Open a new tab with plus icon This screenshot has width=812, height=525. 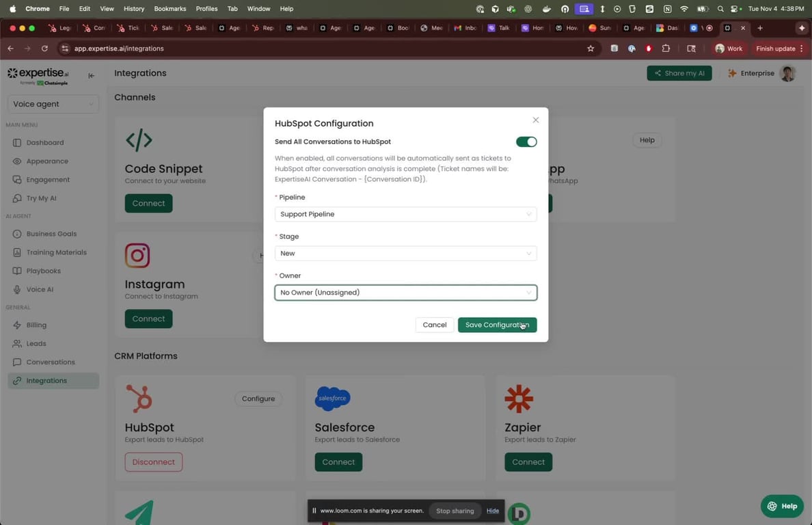759,28
